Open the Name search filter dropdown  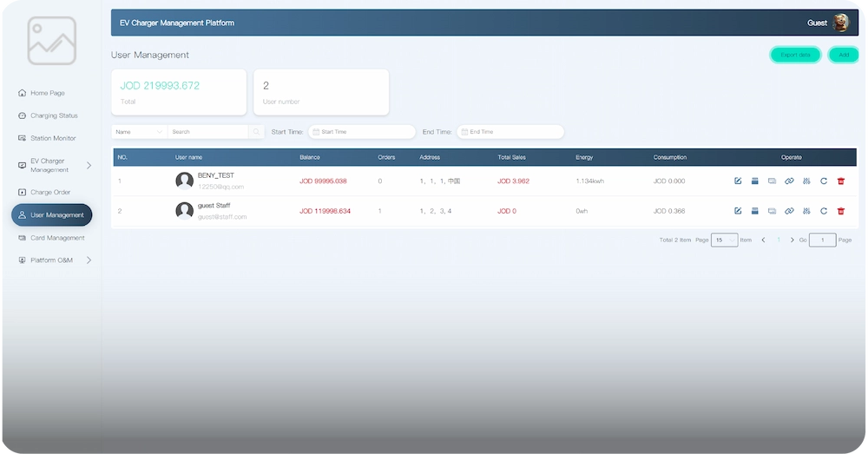coord(139,132)
